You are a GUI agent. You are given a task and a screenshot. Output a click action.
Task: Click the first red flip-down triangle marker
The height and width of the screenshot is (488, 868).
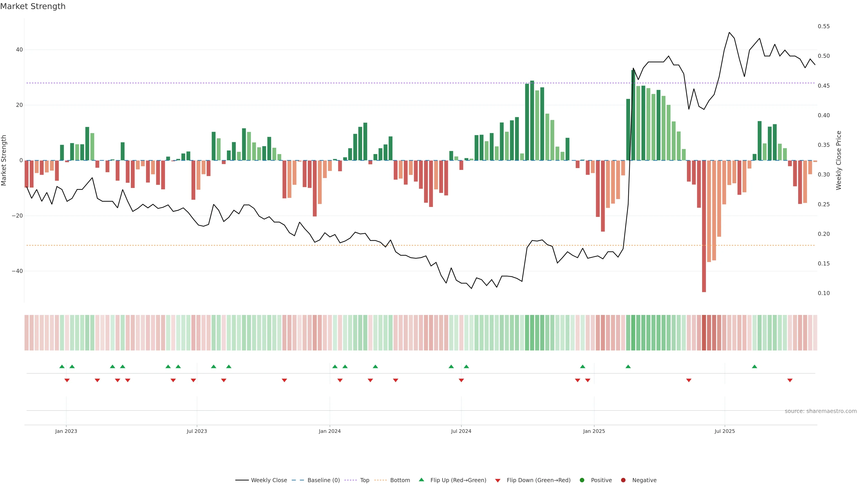click(x=67, y=380)
